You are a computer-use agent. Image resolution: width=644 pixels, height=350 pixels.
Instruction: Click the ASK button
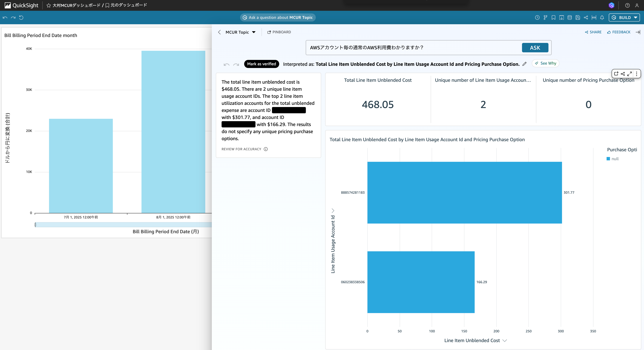(x=535, y=48)
